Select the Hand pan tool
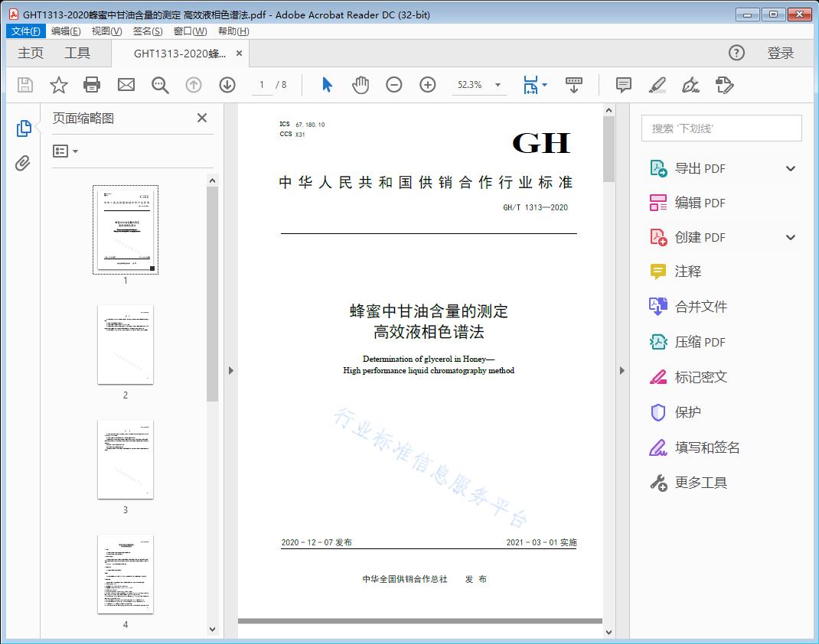This screenshot has height=644, width=819. pyautogui.click(x=361, y=85)
